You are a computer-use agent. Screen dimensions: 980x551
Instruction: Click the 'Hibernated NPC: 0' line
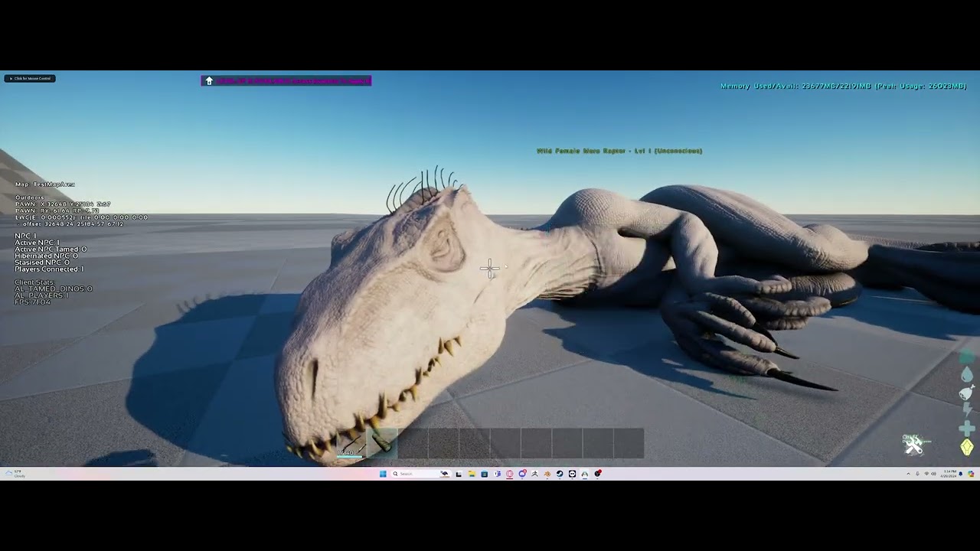47,256
